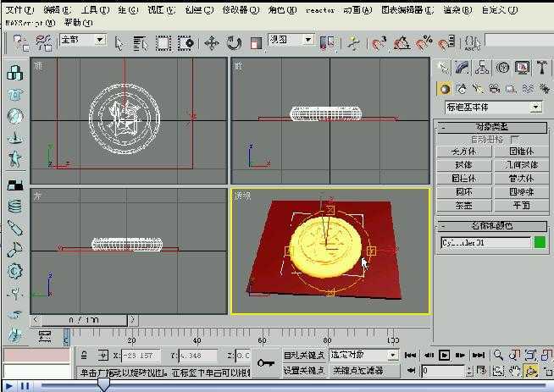Click the 自动关键点 button
This screenshot has width=554, height=392.
304,355
